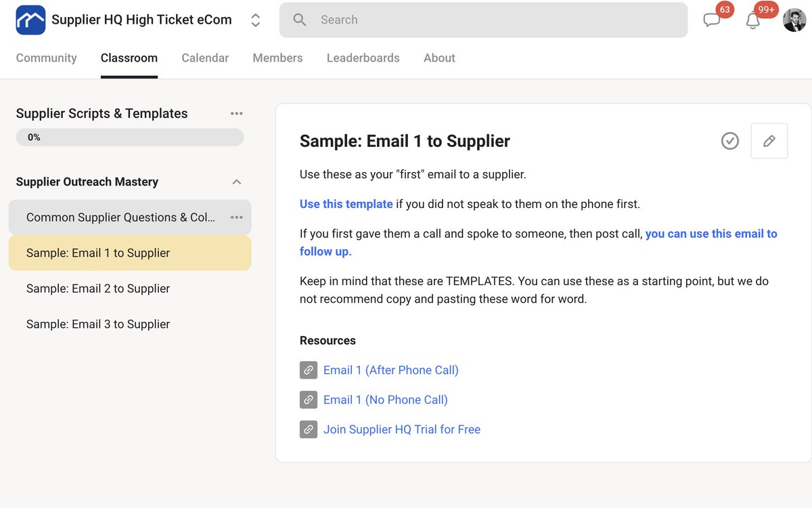Click link icon beside Join Supplier HQ Trial

pos(309,429)
